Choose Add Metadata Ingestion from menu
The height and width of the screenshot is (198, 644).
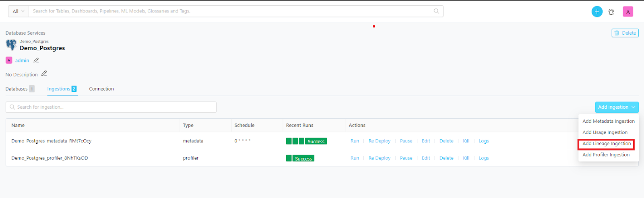point(608,121)
